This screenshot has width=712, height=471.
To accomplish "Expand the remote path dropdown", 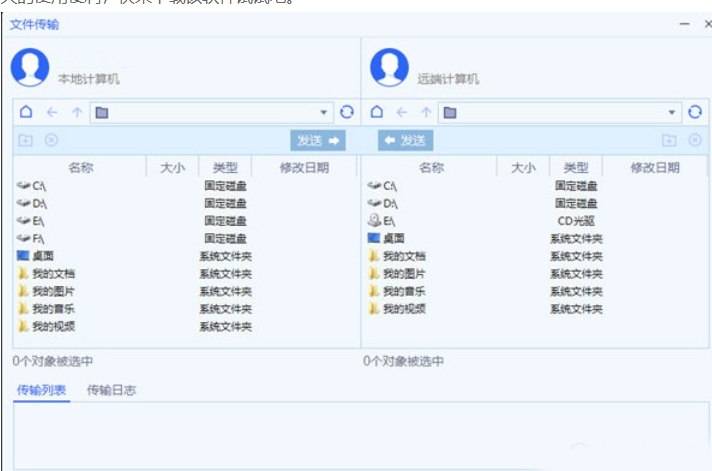I will 673,113.
